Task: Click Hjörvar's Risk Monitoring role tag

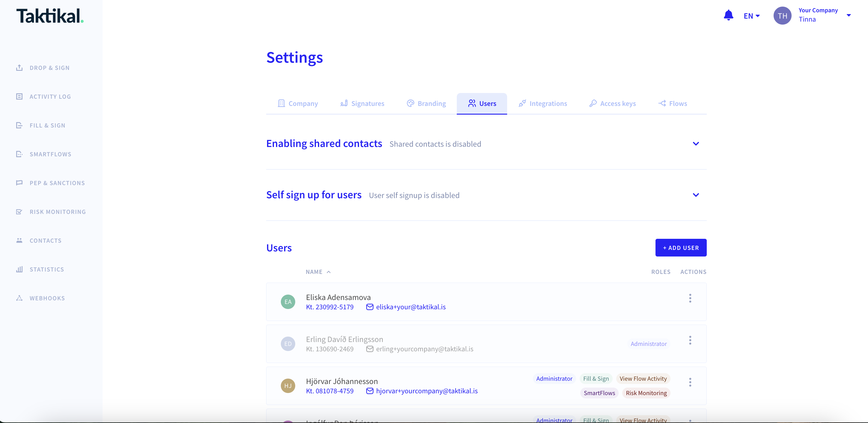Action: 646,393
